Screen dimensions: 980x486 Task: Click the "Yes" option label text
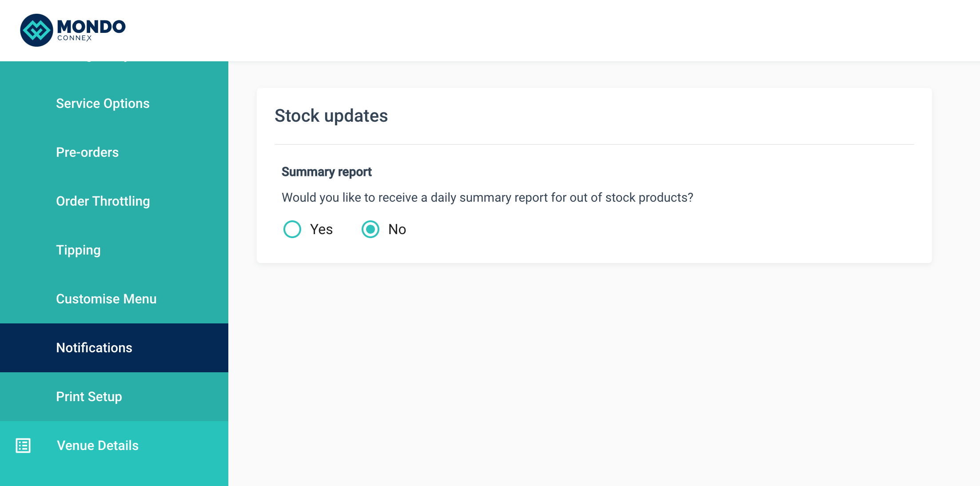(x=321, y=229)
